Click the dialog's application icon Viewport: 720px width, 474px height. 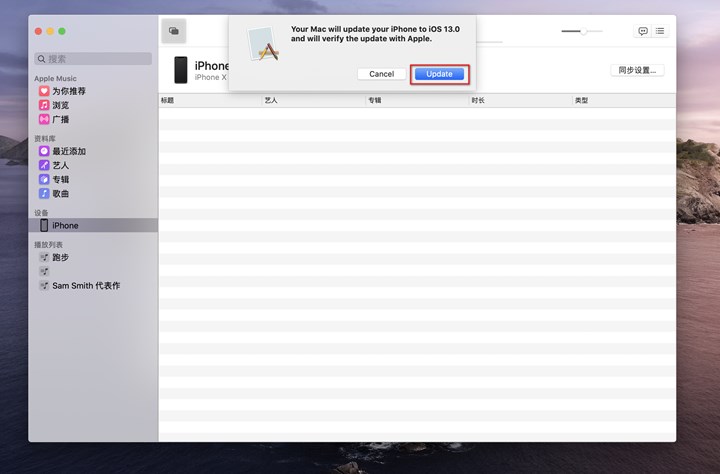pyautogui.click(x=263, y=44)
